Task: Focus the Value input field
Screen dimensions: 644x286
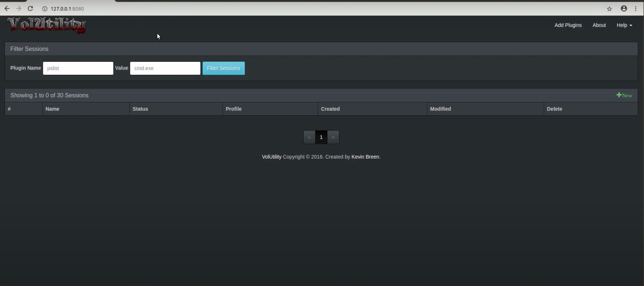Action: (165, 68)
